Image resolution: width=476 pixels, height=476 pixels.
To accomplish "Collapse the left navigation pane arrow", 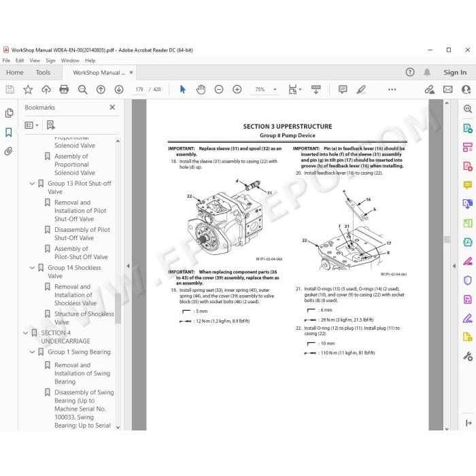I will click(x=128, y=266).
